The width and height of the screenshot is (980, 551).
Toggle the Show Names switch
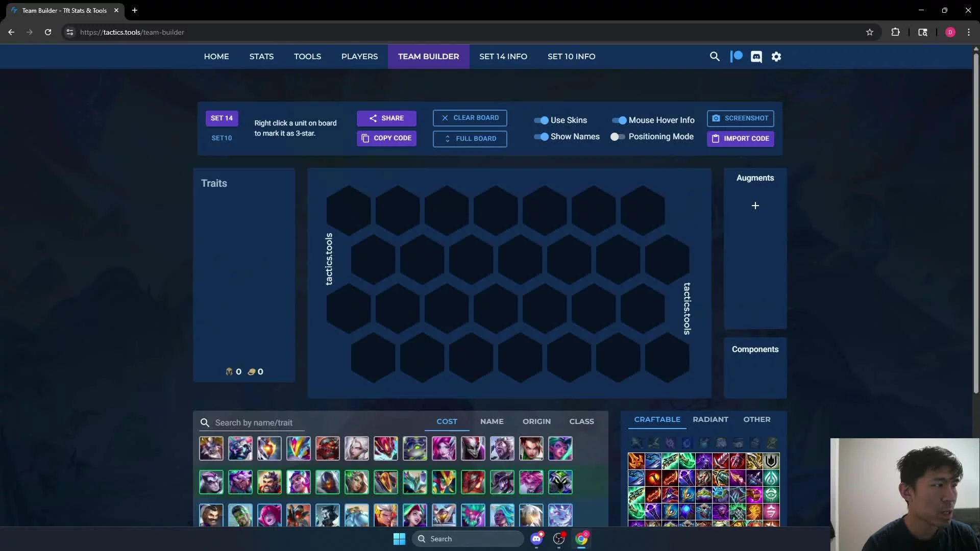coord(541,137)
